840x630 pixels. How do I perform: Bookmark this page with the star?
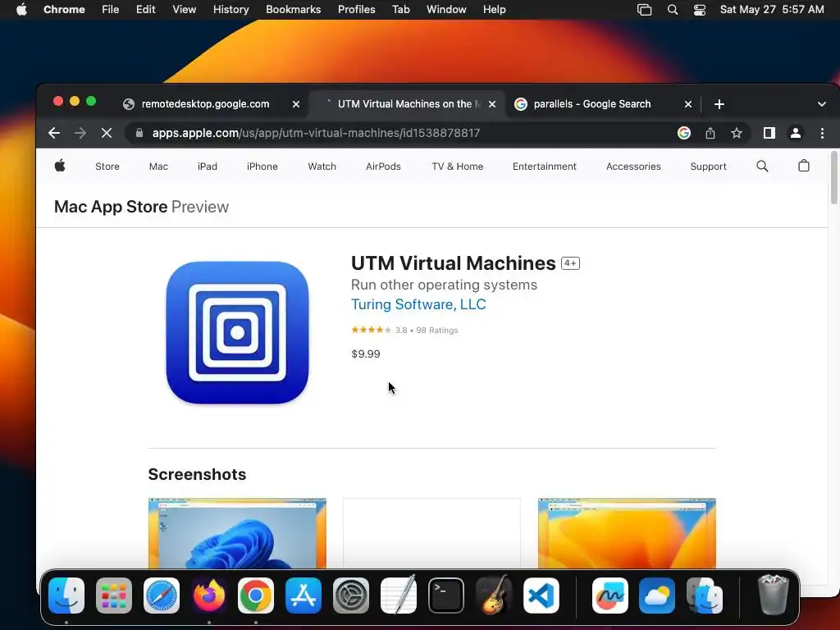[x=737, y=133]
